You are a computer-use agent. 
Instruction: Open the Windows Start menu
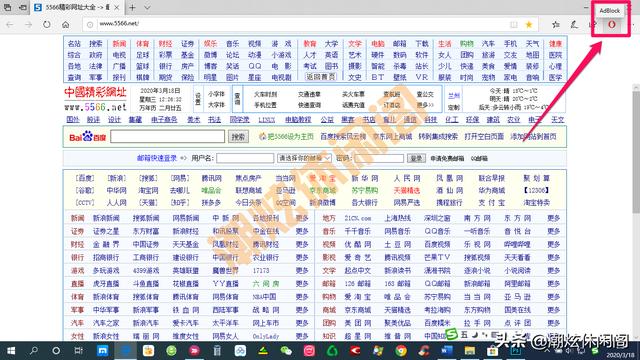click(11, 351)
